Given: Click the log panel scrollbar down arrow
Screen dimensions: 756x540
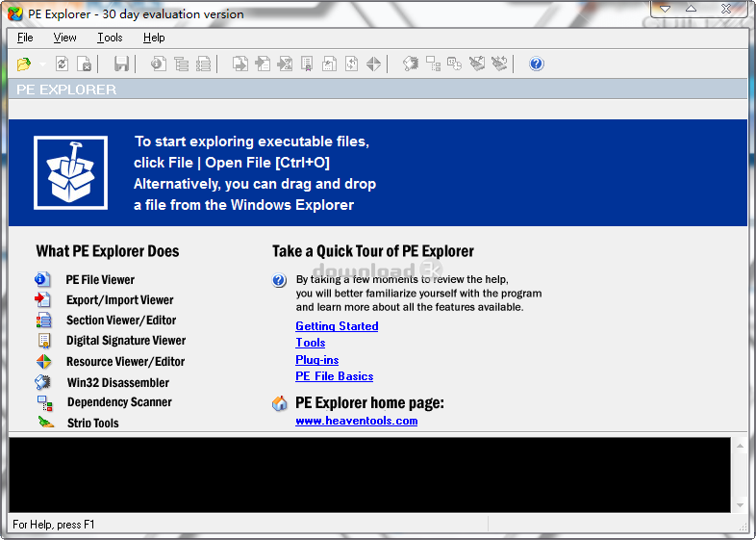Looking at the screenshot, I should click(740, 504).
